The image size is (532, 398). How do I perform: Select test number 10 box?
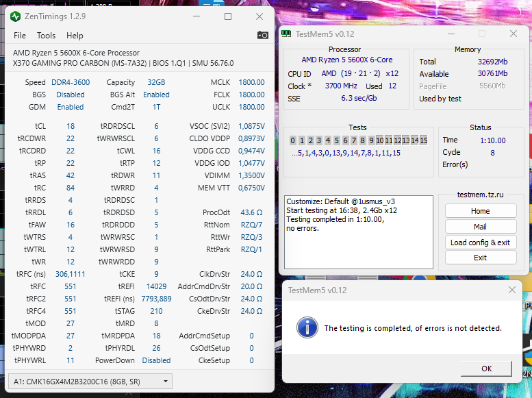tap(380, 140)
